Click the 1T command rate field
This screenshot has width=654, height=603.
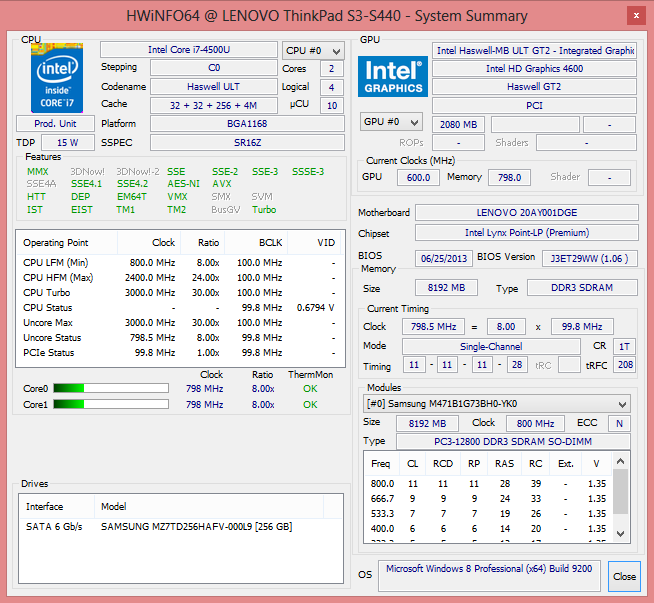click(x=624, y=347)
